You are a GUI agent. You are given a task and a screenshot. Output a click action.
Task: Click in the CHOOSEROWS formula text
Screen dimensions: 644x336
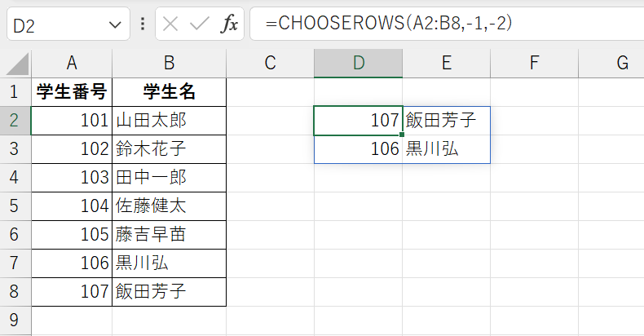(x=389, y=24)
